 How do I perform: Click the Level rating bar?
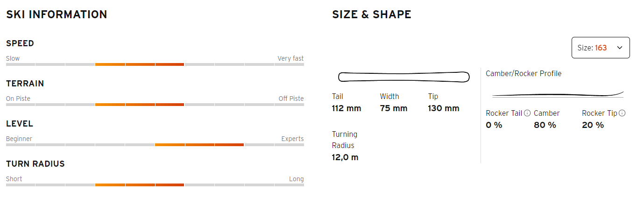click(155, 145)
